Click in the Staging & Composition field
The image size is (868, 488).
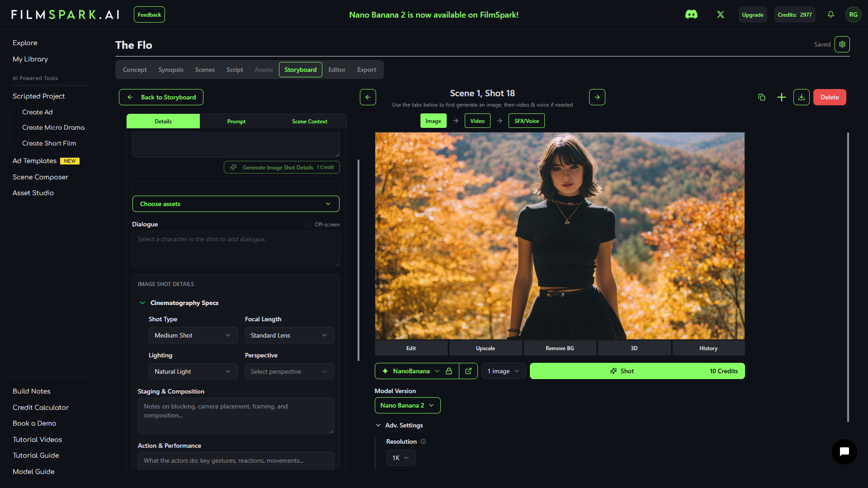coord(236,415)
